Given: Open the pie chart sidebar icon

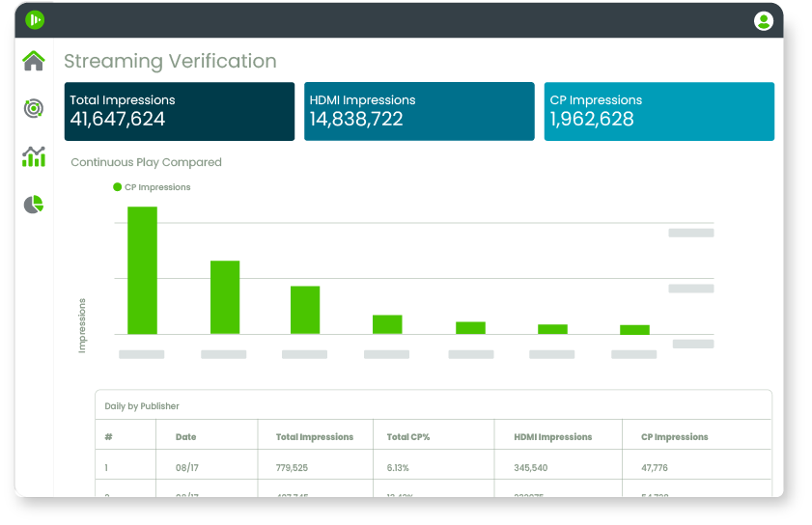Looking at the screenshot, I should click(x=34, y=205).
